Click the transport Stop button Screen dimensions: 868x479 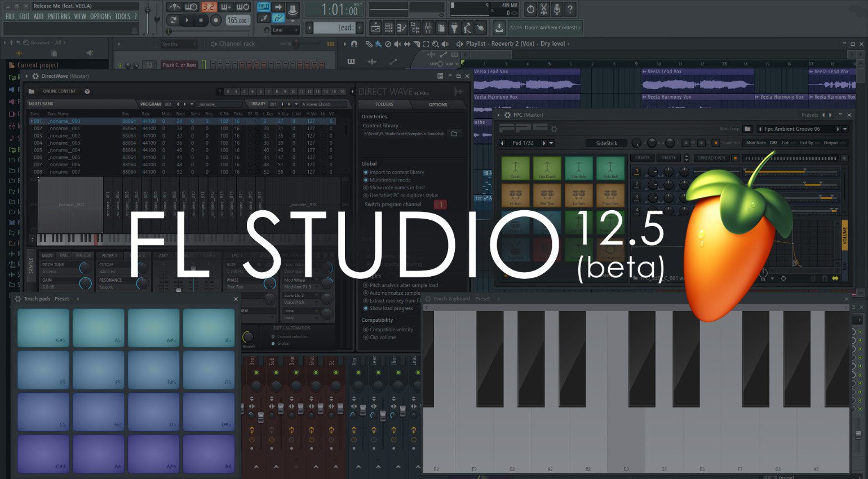tap(201, 20)
